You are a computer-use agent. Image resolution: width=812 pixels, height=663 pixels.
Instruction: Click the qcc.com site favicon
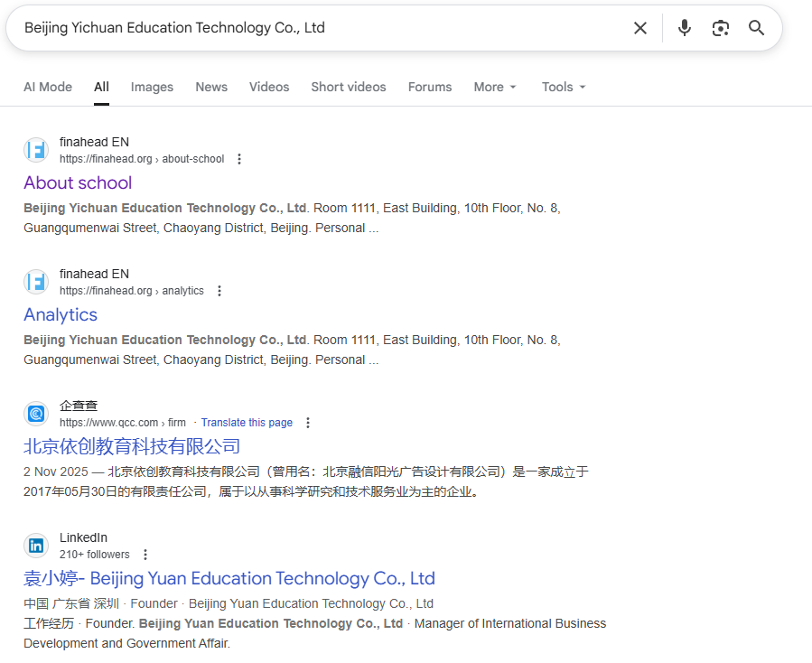point(36,414)
